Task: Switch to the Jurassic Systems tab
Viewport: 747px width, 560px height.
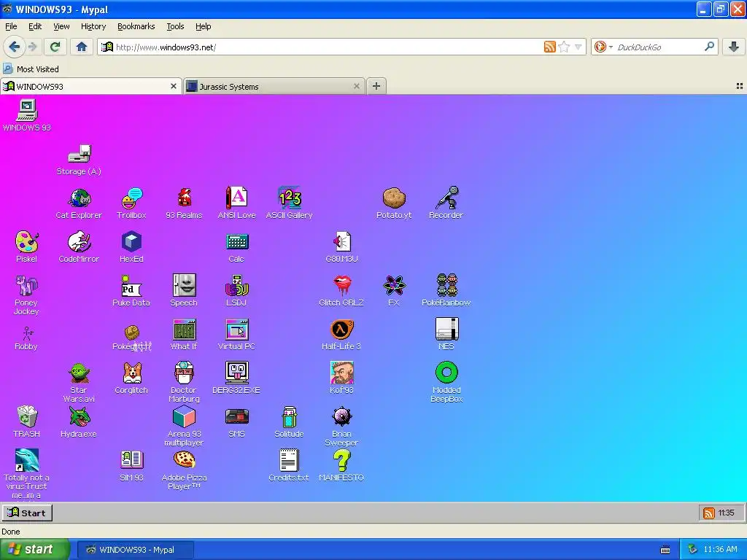Action: (274, 86)
